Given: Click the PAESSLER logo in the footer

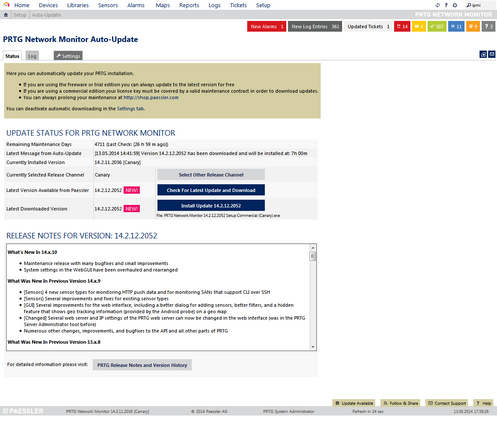Looking at the screenshot, I should (x=23, y=411).
